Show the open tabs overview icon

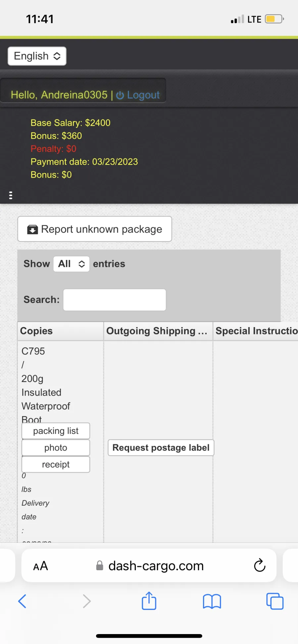tap(275, 601)
